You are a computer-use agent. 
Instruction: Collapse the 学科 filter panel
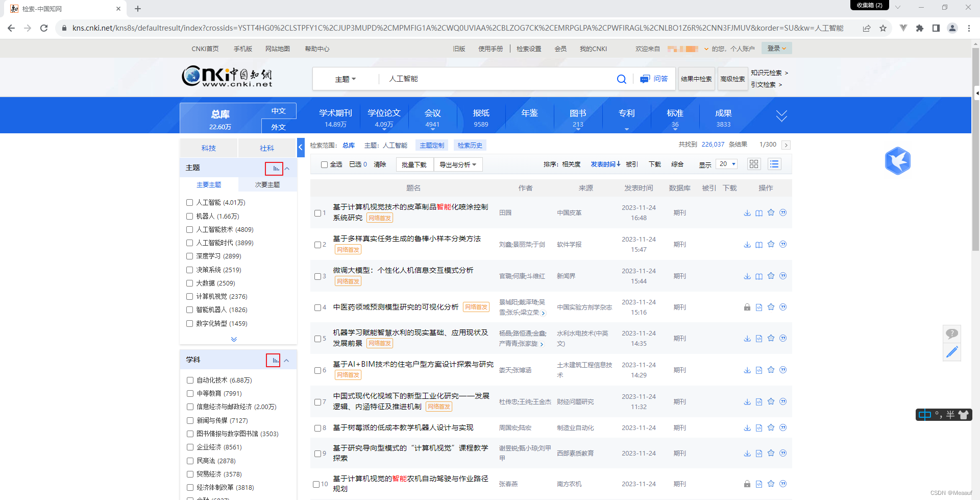tap(287, 361)
